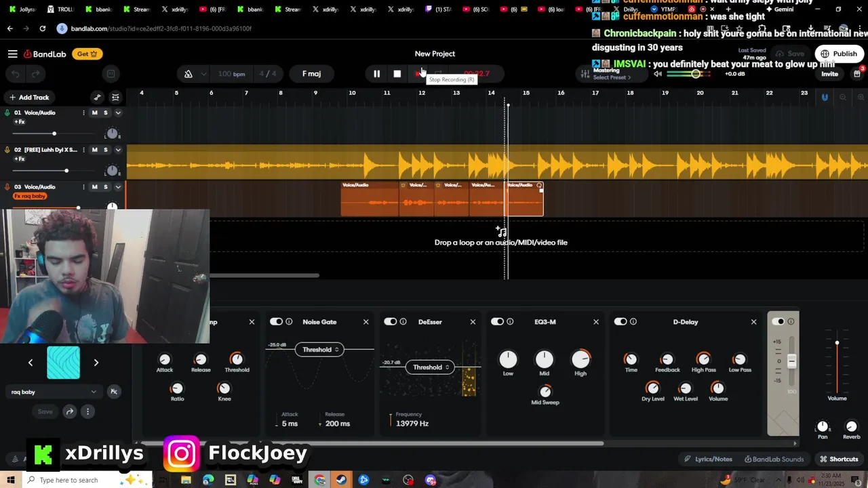Undo the last action
Viewport: 868px width, 488px height.
[x=16, y=74]
